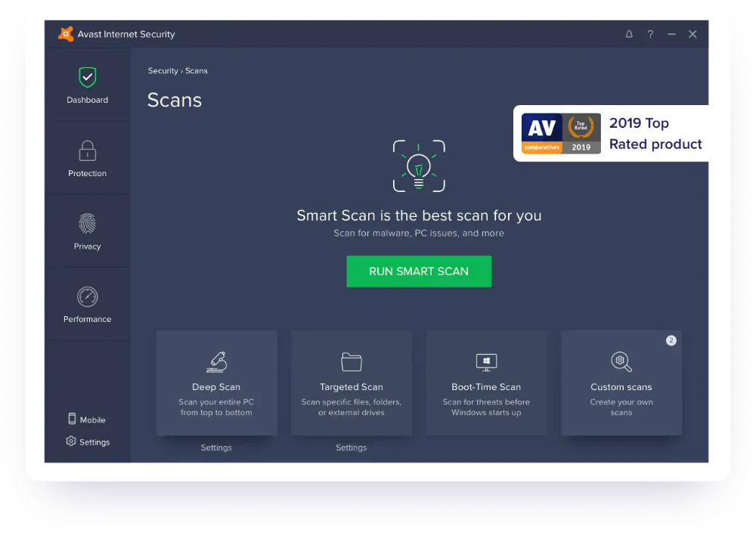The image size is (756, 533).
Task: Click 'Avast Internet Security' title text
Action: click(126, 34)
